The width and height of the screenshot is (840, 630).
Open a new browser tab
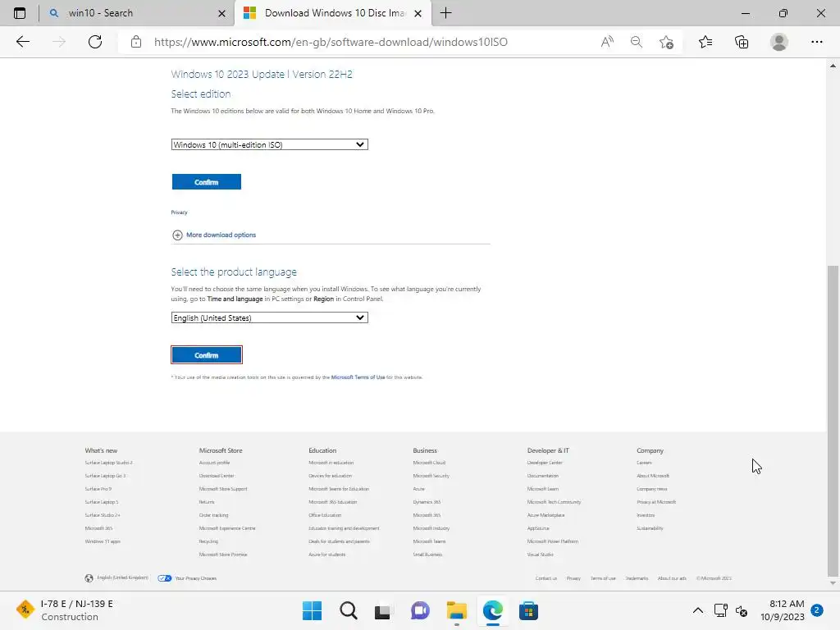pyautogui.click(x=445, y=13)
